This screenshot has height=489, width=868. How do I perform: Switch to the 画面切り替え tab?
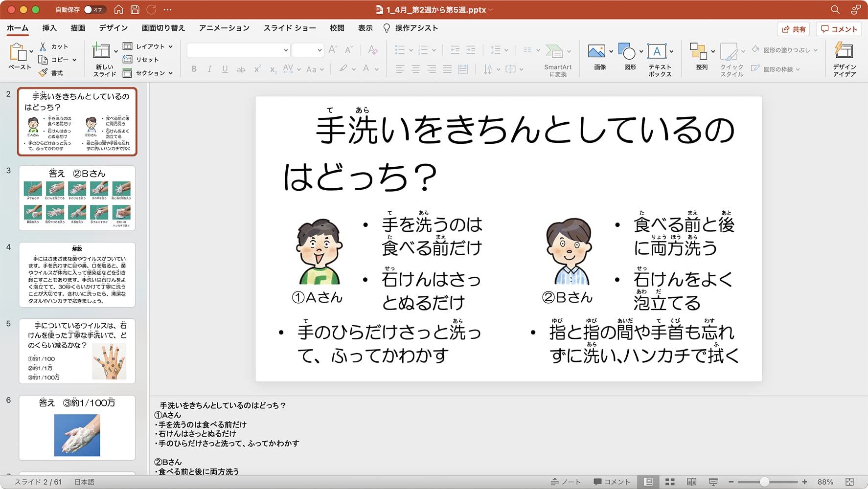(163, 28)
